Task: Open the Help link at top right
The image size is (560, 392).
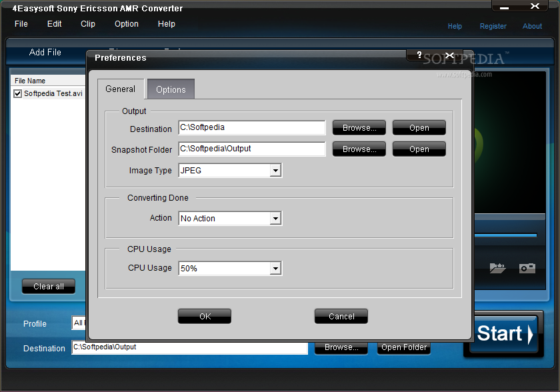Action: [x=455, y=26]
